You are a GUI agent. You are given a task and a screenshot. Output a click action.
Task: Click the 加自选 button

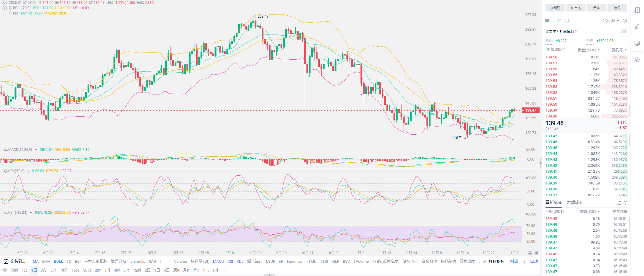tap(576, 8)
